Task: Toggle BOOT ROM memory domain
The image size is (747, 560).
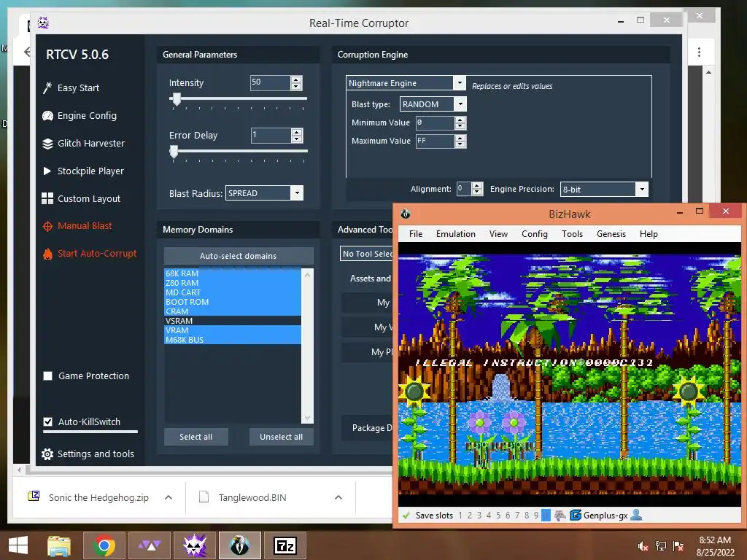Action: tap(233, 302)
